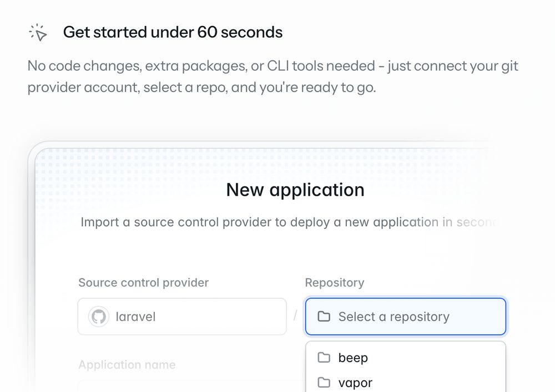Click the cursor-click icon beside the heading
555x392 pixels.
pyautogui.click(x=38, y=33)
